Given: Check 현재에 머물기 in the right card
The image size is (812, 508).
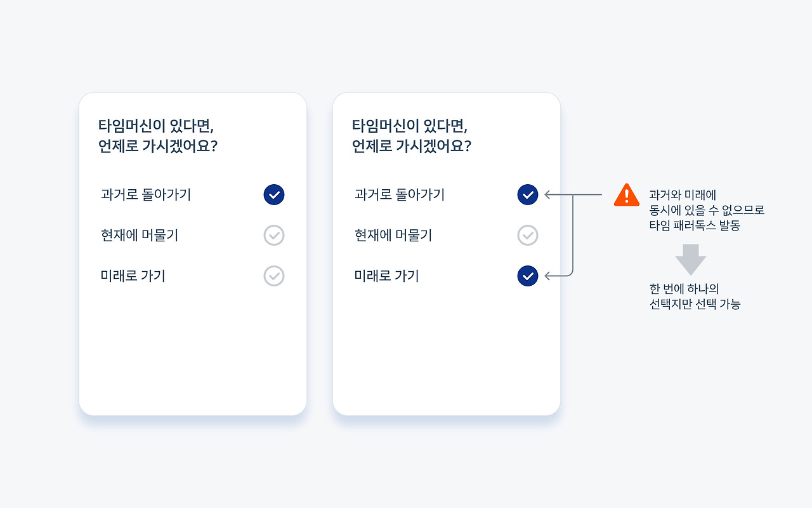Looking at the screenshot, I should [x=528, y=236].
